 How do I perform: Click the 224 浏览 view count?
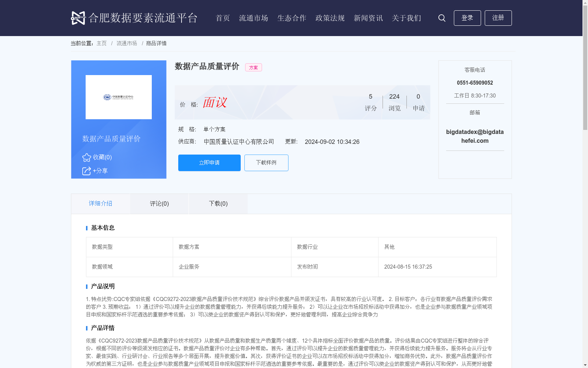(394, 102)
